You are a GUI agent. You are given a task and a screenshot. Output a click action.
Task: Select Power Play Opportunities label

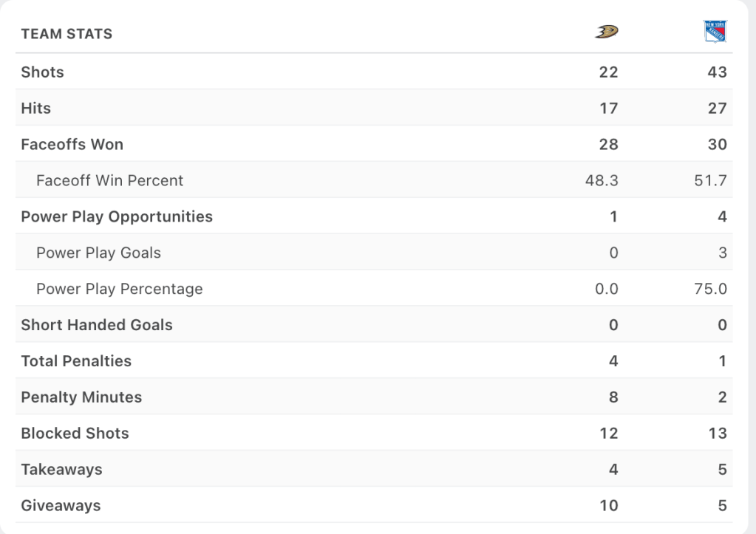[x=117, y=217]
